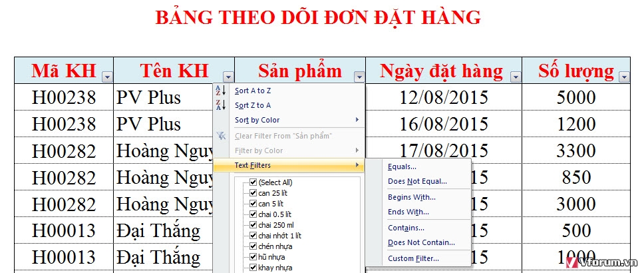The height and width of the screenshot is (273, 644).
Task: Choose Ends With... filter
Action: point(418,212)
